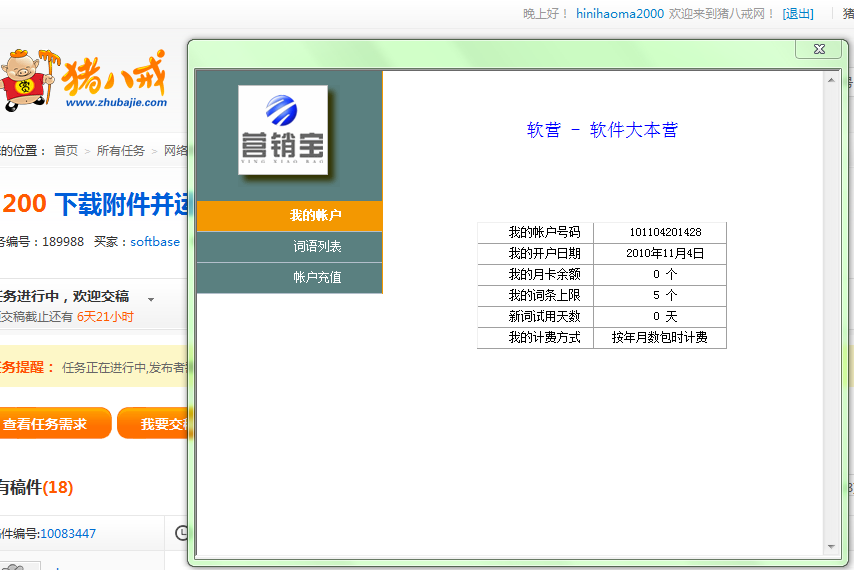Screen dimensions: 854x570
Task: Open the clock icon beside submission 10083447
Action: 182,532
